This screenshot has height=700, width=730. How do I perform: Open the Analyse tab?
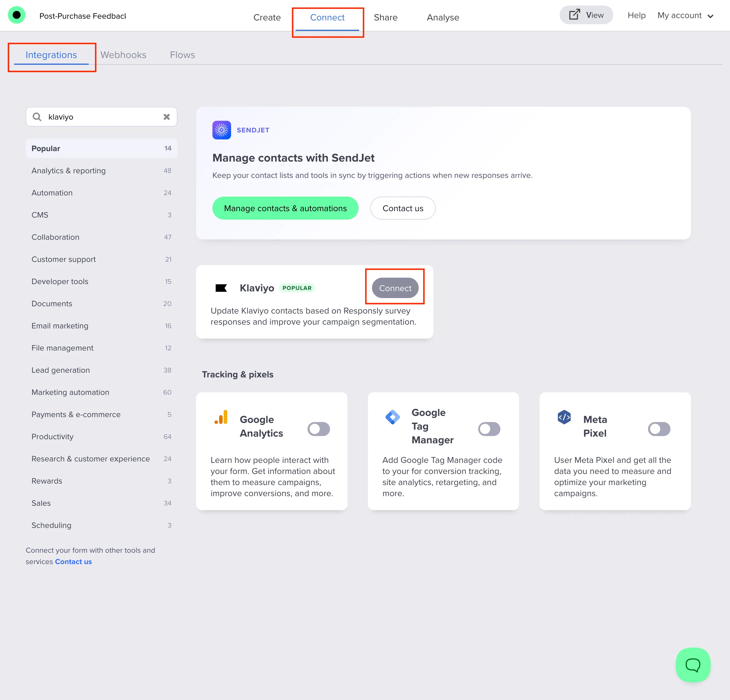[443, 17]
